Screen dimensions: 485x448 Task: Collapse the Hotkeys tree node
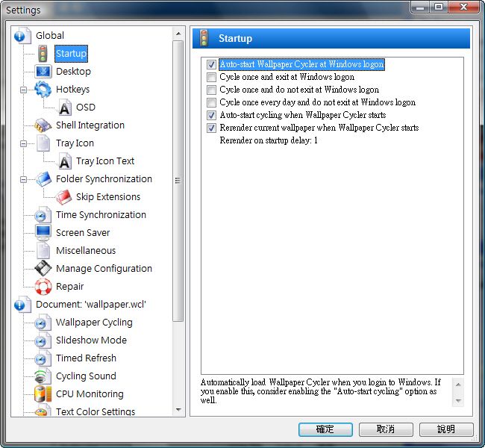coord(23,90)
